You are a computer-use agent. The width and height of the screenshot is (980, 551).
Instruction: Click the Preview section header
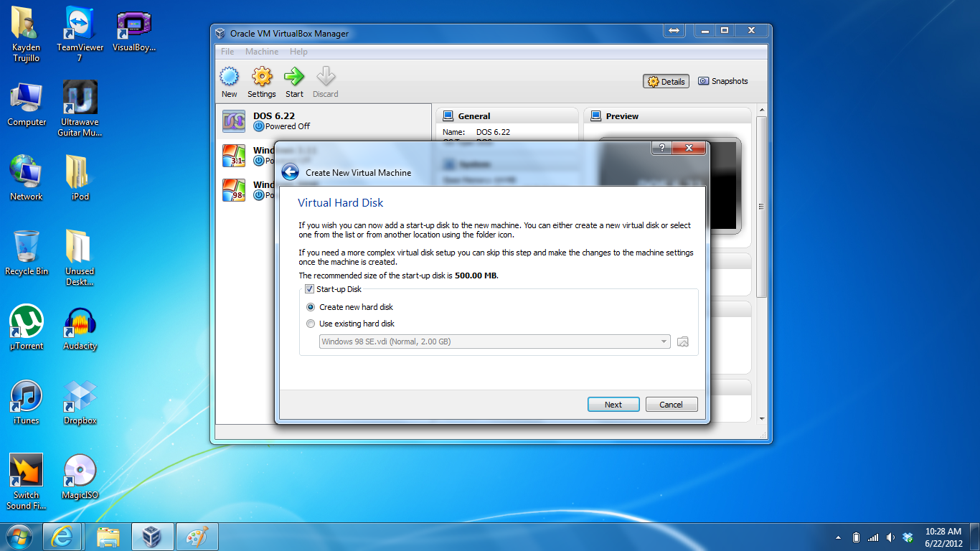(x=667, y=116)
